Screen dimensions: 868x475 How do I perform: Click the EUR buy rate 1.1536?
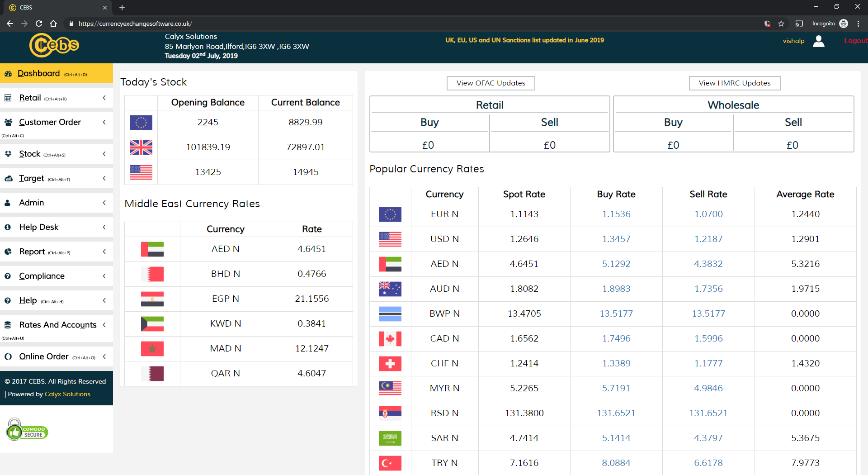click(x=616, y=214)
